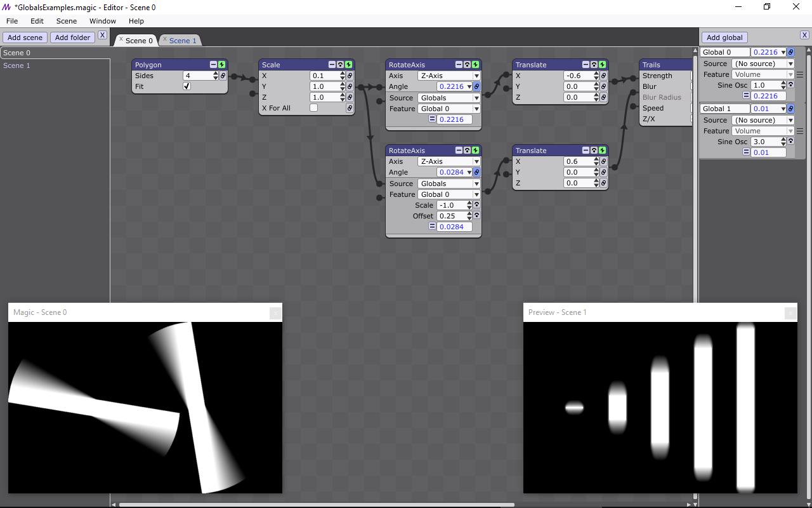Toggle blue link beside Global 0 value
Screen dimensions: 812x508
pyautogui.click(x=790, y=52)
